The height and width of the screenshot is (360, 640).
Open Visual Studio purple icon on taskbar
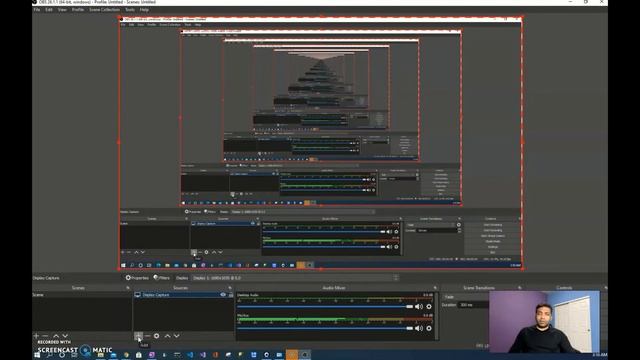point(203,355)
